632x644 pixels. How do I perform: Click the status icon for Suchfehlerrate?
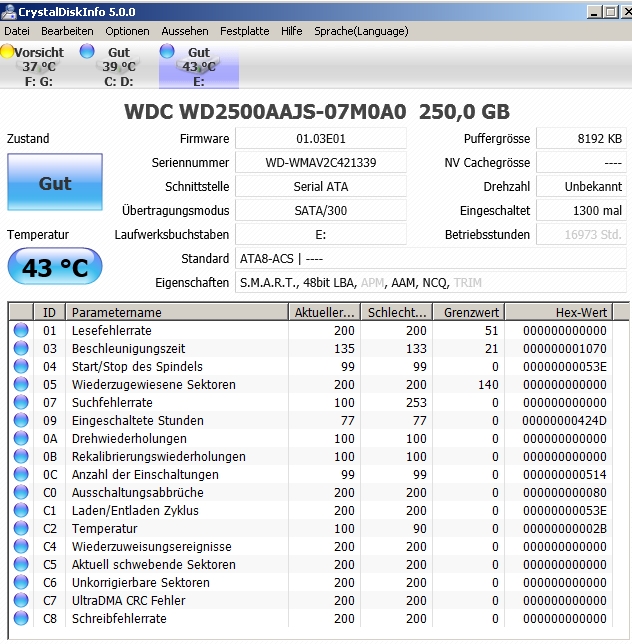pyautogui.click(x=21, y=402)
